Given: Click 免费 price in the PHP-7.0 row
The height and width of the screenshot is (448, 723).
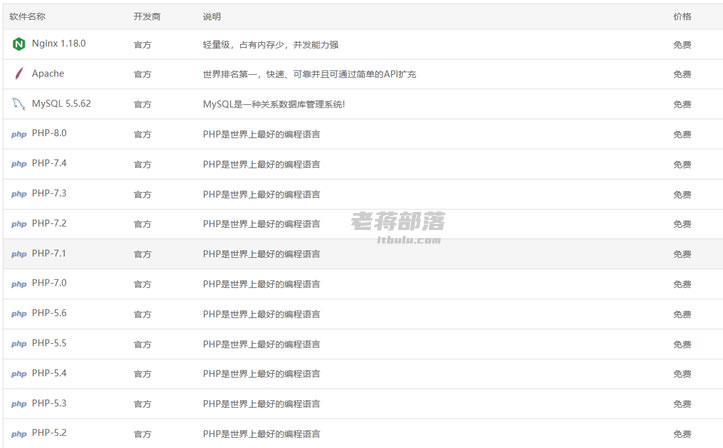Looking at the screenshot, I should (682, 284).
